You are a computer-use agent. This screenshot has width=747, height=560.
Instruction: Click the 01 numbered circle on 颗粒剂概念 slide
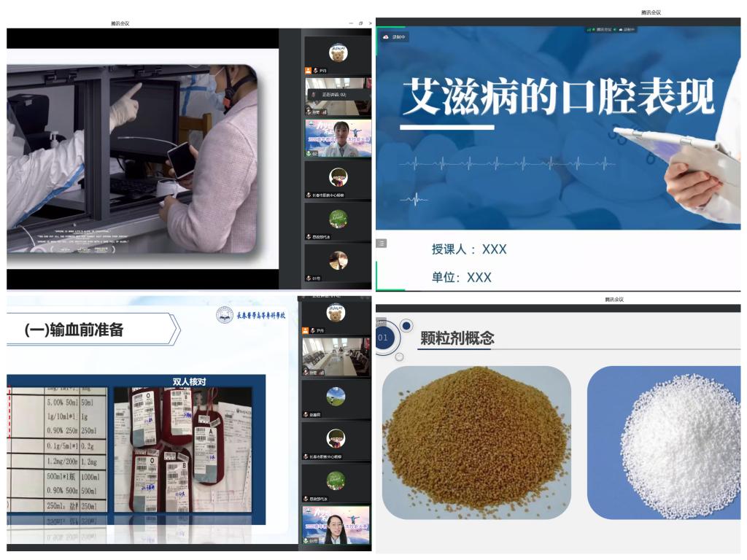click(384, 338)
